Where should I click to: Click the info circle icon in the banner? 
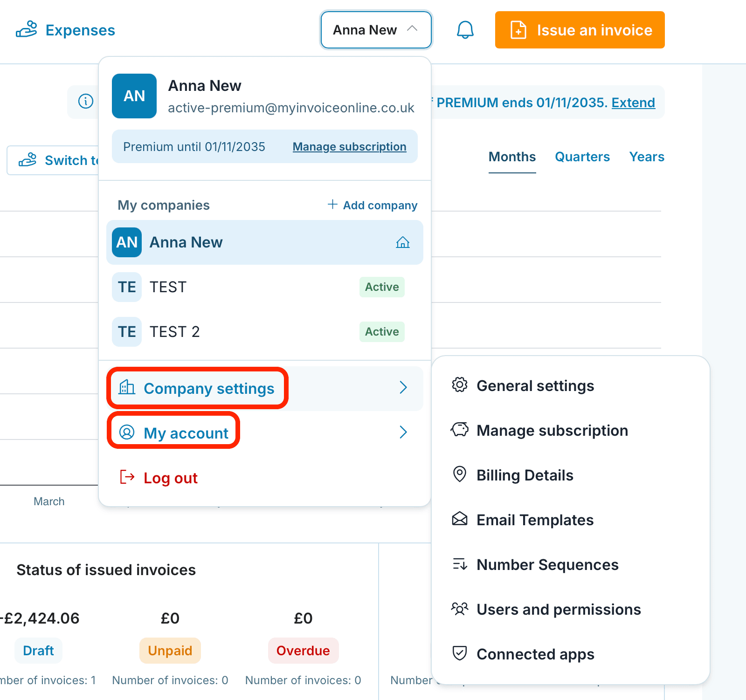pos(86,101)
